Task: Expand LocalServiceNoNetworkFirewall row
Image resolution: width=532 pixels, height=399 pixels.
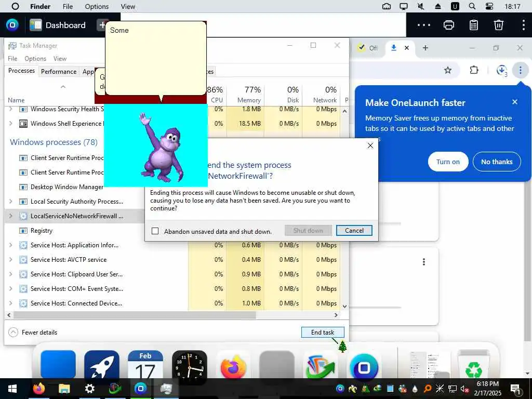Action: click(x=10, y=216)
